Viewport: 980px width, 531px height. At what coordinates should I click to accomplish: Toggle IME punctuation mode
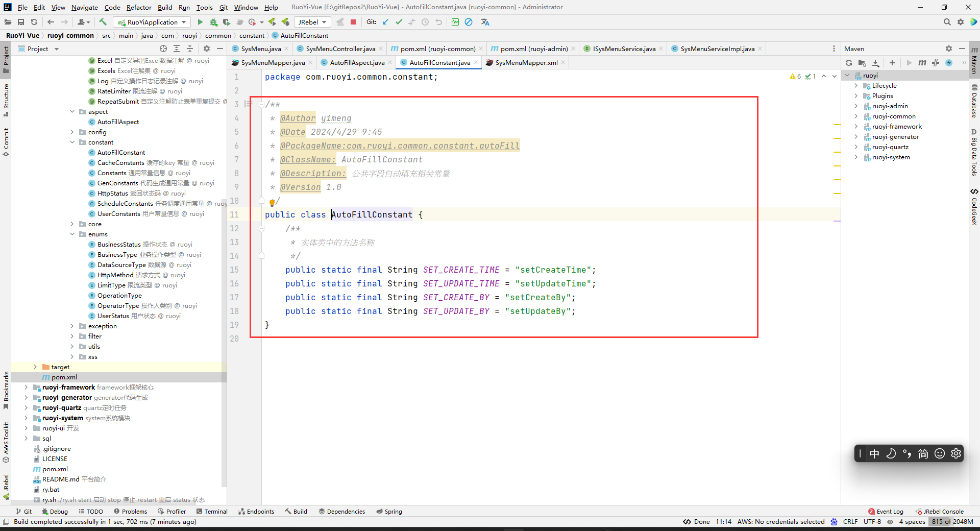point(907,453)
